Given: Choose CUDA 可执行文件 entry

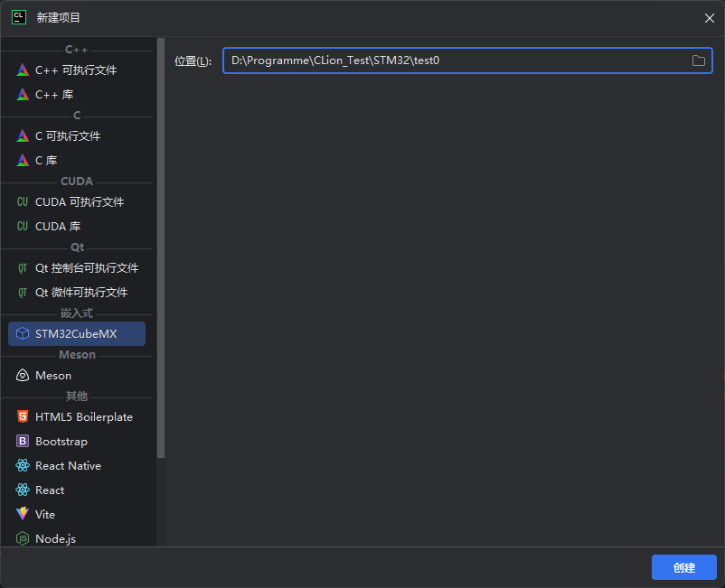Looking at the screenshot, I should (x=77, y=201).
